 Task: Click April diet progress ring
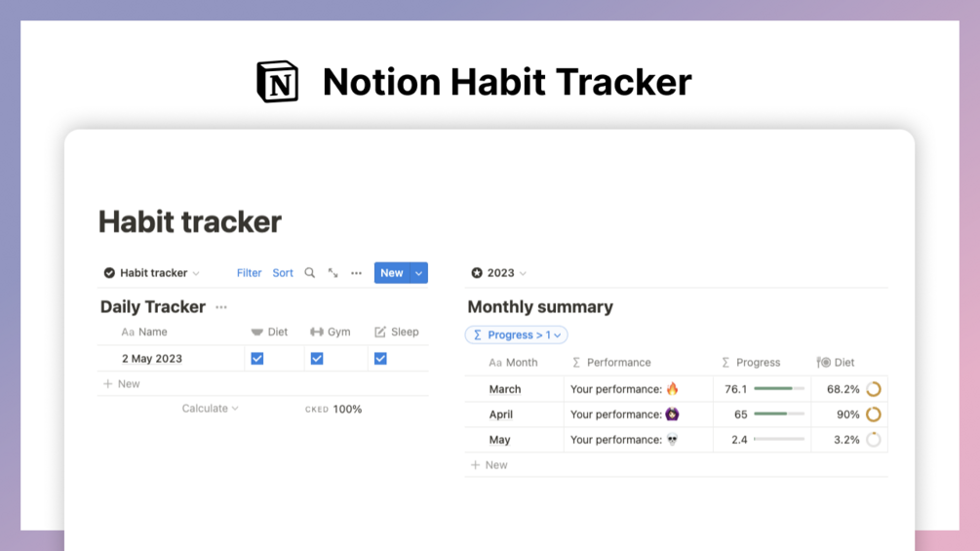tap(874, 414)
